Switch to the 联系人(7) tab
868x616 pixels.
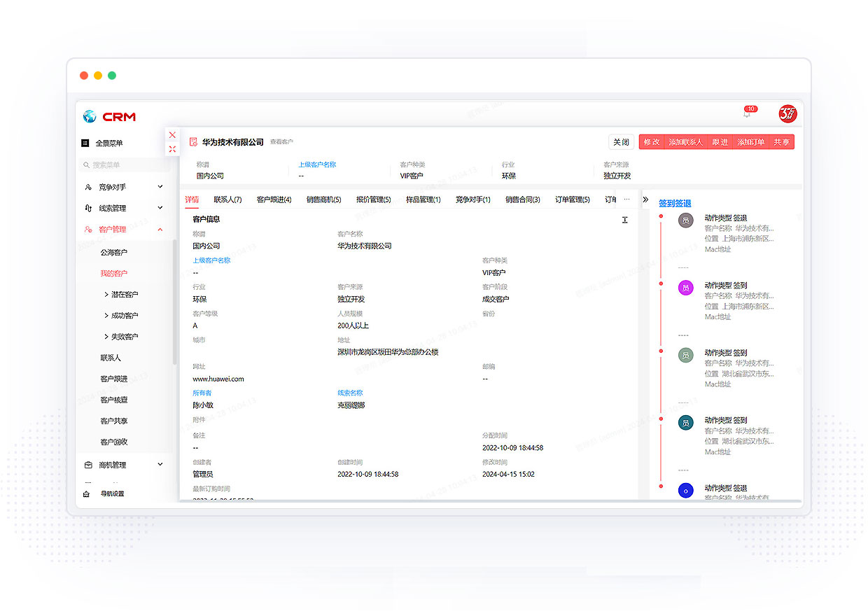click(x=227, y=199)
